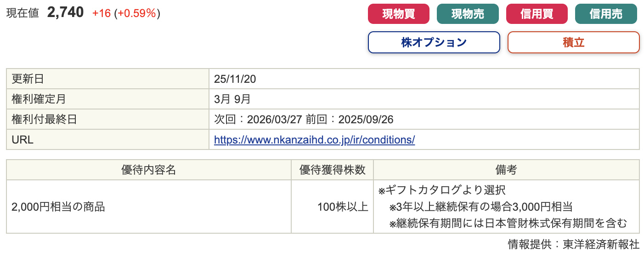
Task: Click the 権利付最終日 dates cell
Action: (x=304, y=120)
